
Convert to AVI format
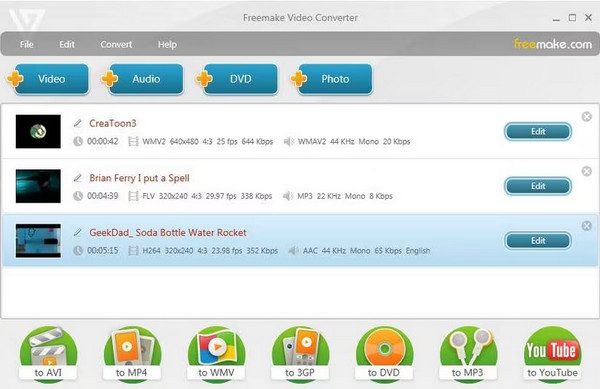tap(48, 354)
